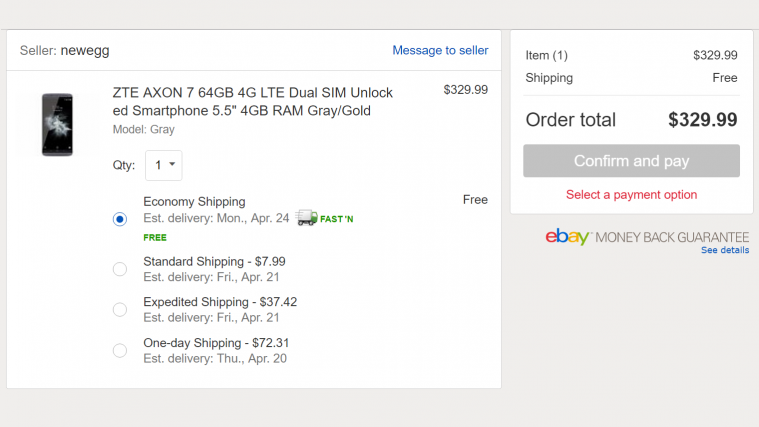Click the Fast 'N Free truck icon
The height and width of the screenshot is (427, 759).
[x=307, y=218]
